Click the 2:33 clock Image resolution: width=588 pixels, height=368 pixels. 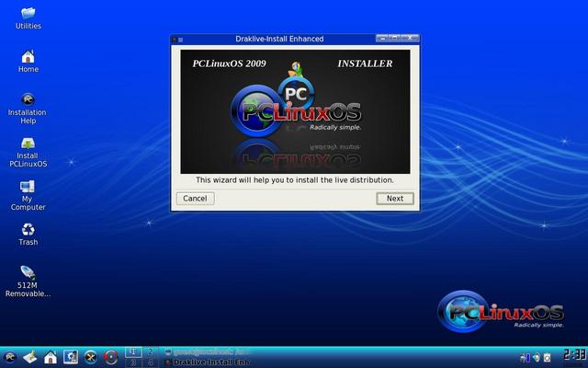click(575, 354)
